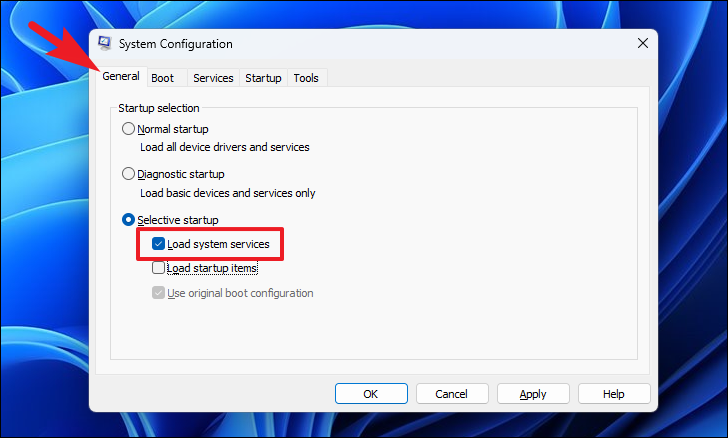The width and height of the screenshot is (728, 438).
Task: Switch to the Startup tab
Action: click(x=263, y=78)
